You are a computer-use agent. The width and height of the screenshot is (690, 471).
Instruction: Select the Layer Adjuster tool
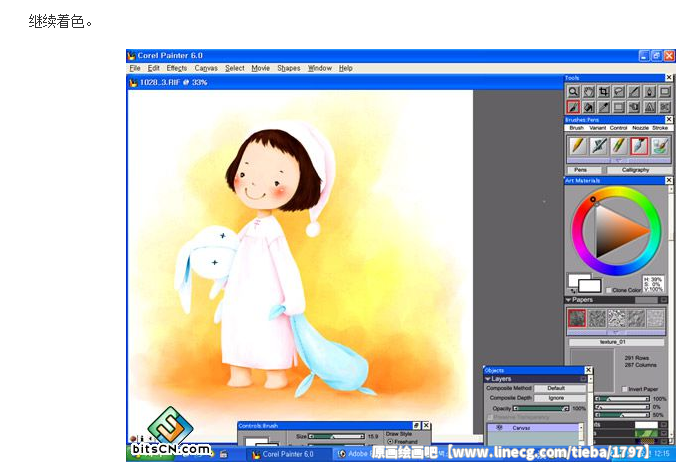click(634, 107)
